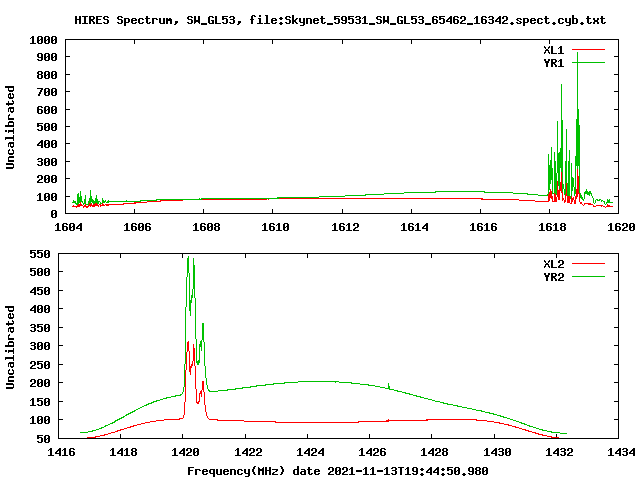Click the 1430 x-axis tick label
This screenshot has height=480, width=640.
497,452
